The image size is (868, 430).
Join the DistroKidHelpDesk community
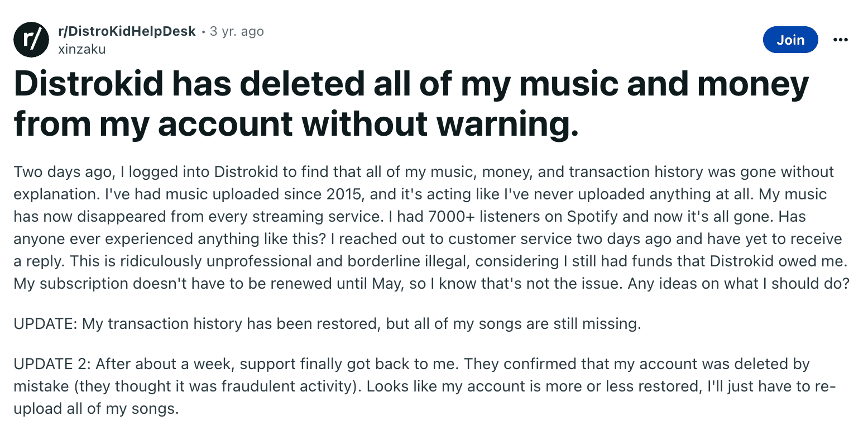click(790, 40)
